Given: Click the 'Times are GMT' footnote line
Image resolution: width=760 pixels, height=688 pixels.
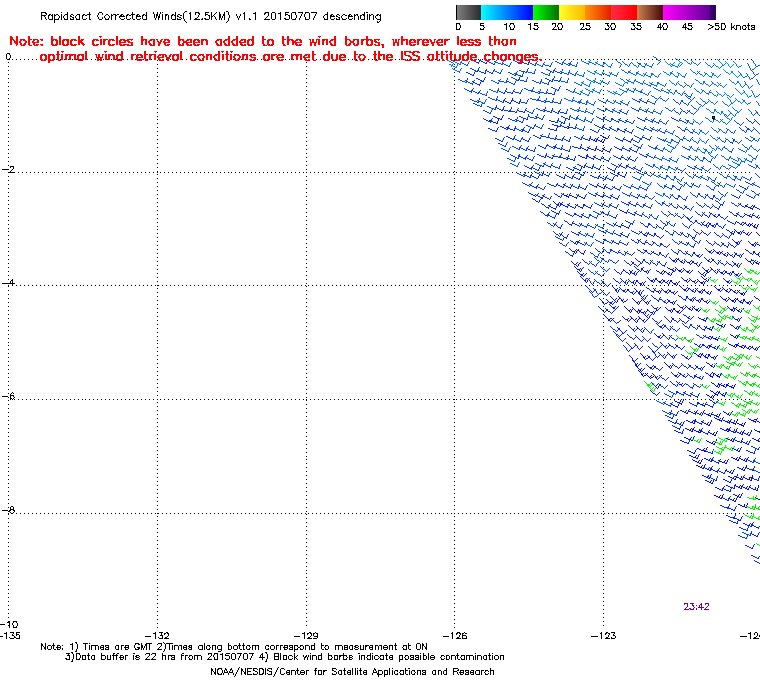Looking at the screenshot, I should click(x=234, y=647).
